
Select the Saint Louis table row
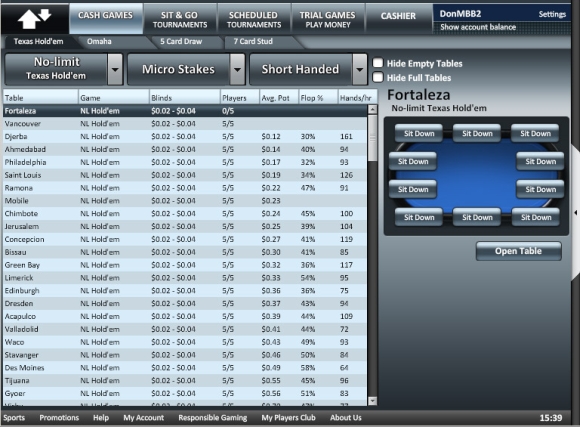point(185,175)
